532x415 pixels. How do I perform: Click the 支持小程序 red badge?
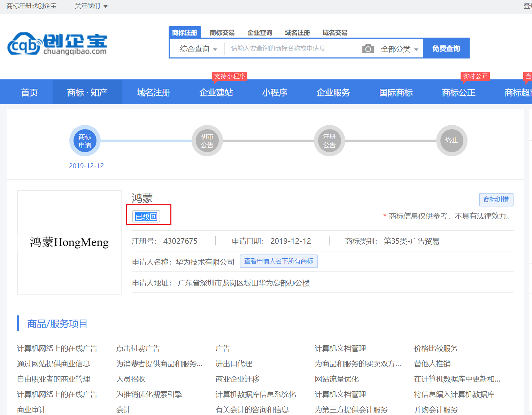(x=230, y=76)
